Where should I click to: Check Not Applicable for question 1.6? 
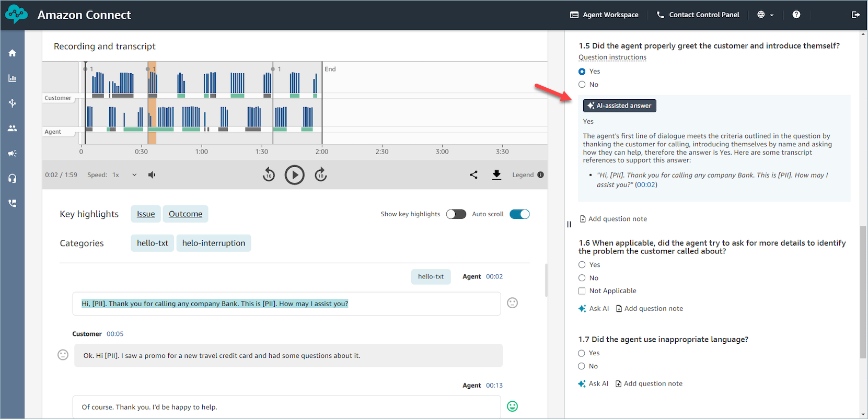pyautogui.click(x=582, y=291)
